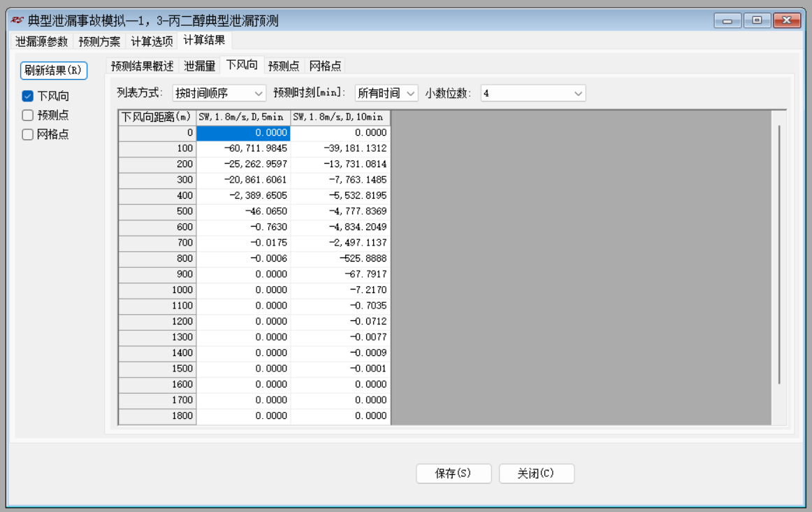Select cell -0.0175
This screenshot has height=512, width=812.
[243, 243]
